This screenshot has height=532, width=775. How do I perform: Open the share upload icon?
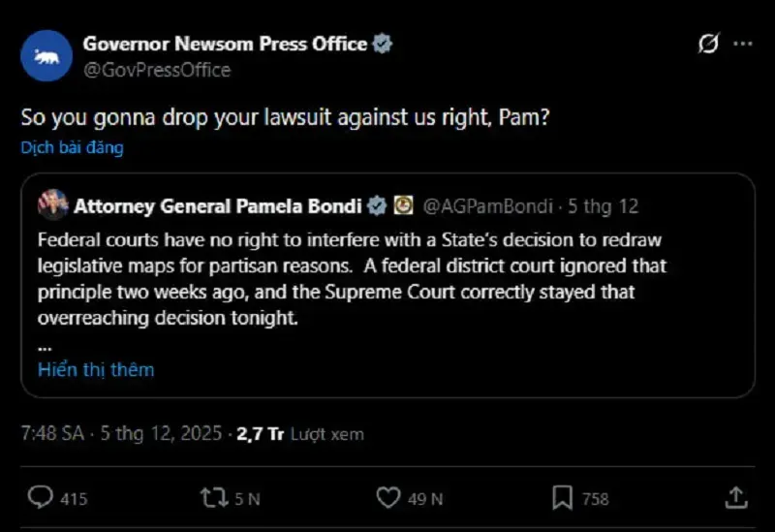(x=735, y=498)
